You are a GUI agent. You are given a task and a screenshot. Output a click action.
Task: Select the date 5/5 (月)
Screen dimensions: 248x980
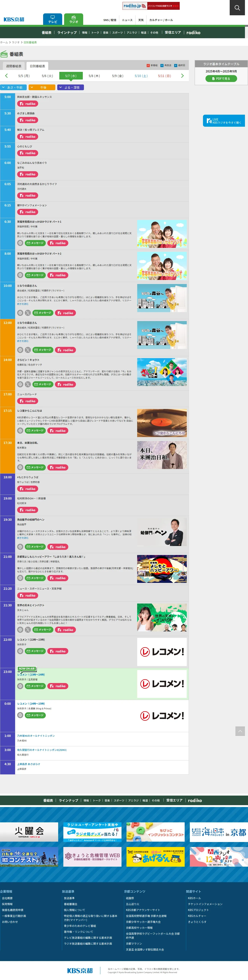click(x=24, y=76)
